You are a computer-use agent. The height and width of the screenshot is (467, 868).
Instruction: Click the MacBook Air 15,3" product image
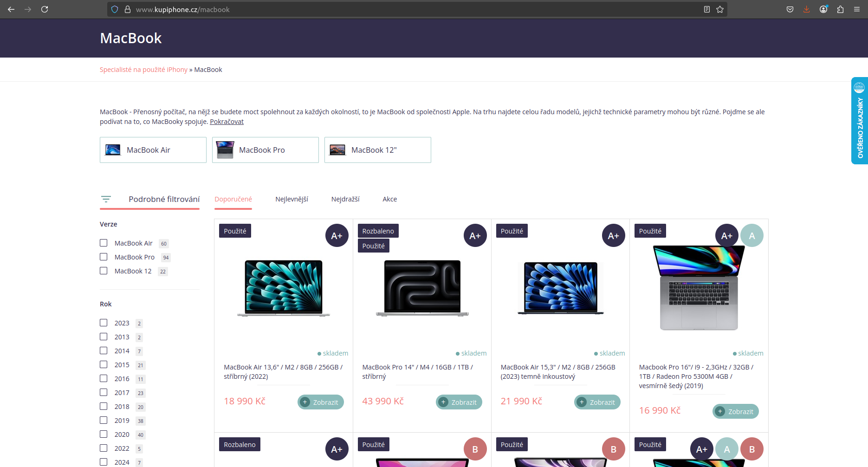point(560,288)
